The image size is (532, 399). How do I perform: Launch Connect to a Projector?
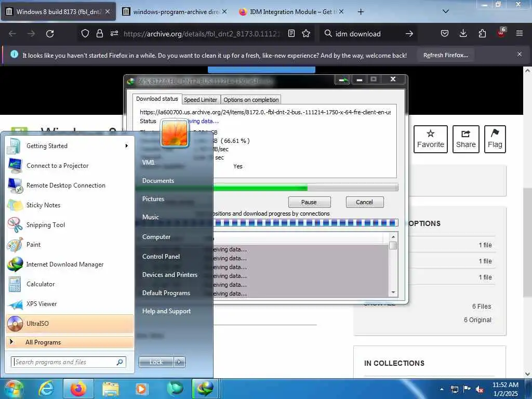click(x=69, y=166)
